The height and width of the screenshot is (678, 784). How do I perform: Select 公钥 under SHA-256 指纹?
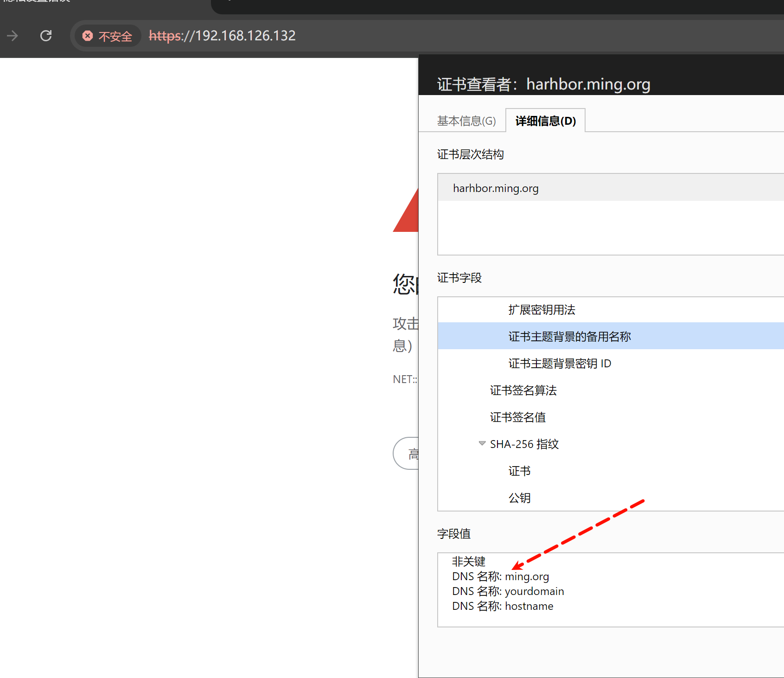[x=519, y=498]
